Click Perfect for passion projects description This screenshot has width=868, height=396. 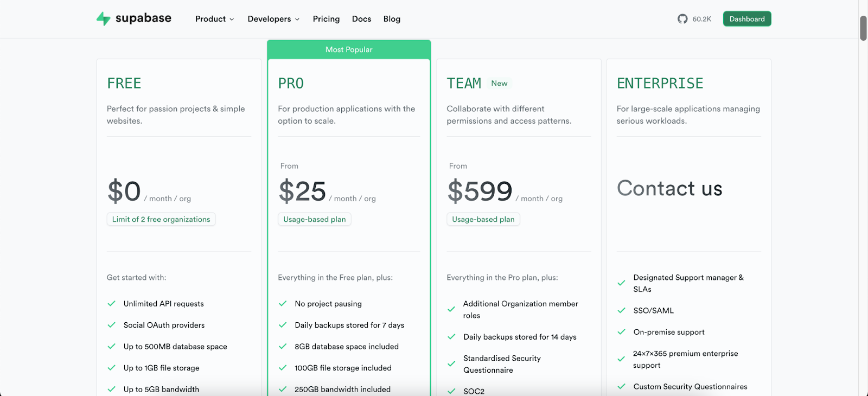(176, 115)
